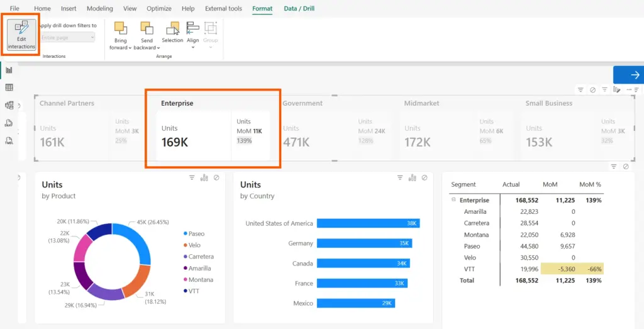Switch to Table view in sidebar

tap(9, 87)
